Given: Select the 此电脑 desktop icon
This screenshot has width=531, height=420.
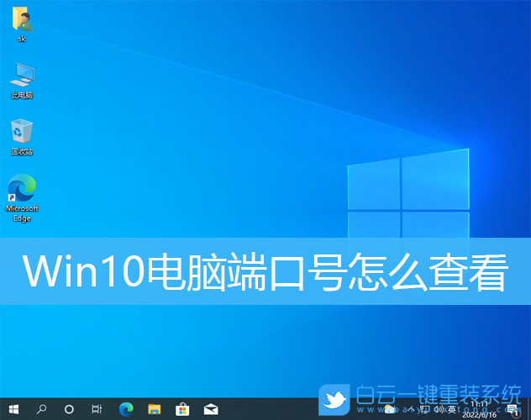Looking at the screenshot, I should point(22,81).
